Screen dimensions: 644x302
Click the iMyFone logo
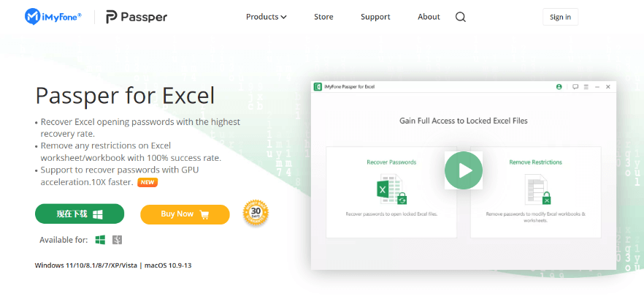pos(54,17)
